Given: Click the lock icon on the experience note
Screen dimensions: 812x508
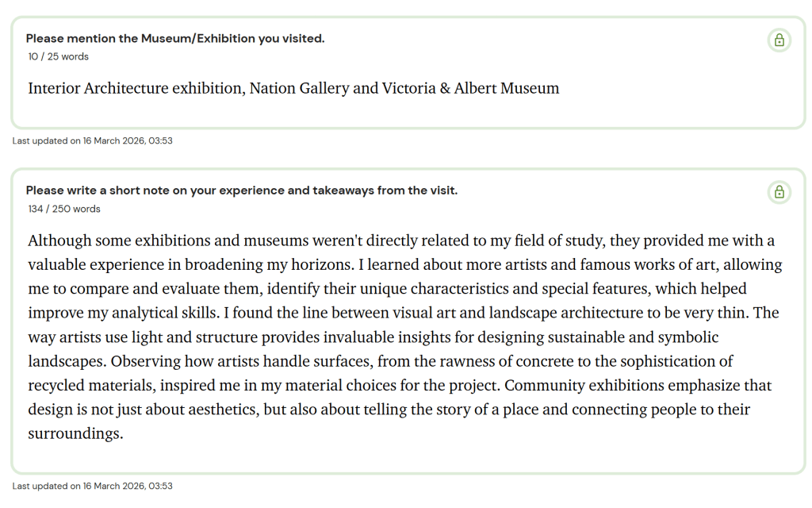Looking at the screenshot, I should click(x=779, y=193).
